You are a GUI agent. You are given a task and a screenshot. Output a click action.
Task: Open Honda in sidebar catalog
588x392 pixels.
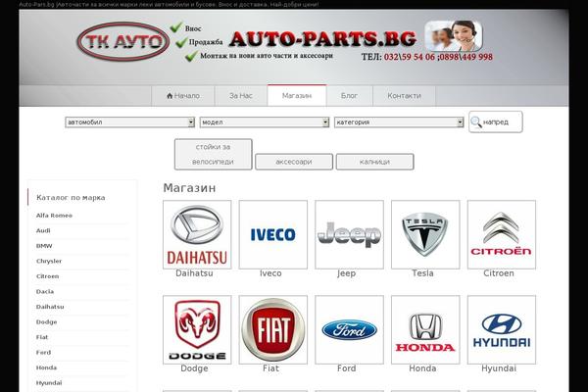tap(46, 367)
